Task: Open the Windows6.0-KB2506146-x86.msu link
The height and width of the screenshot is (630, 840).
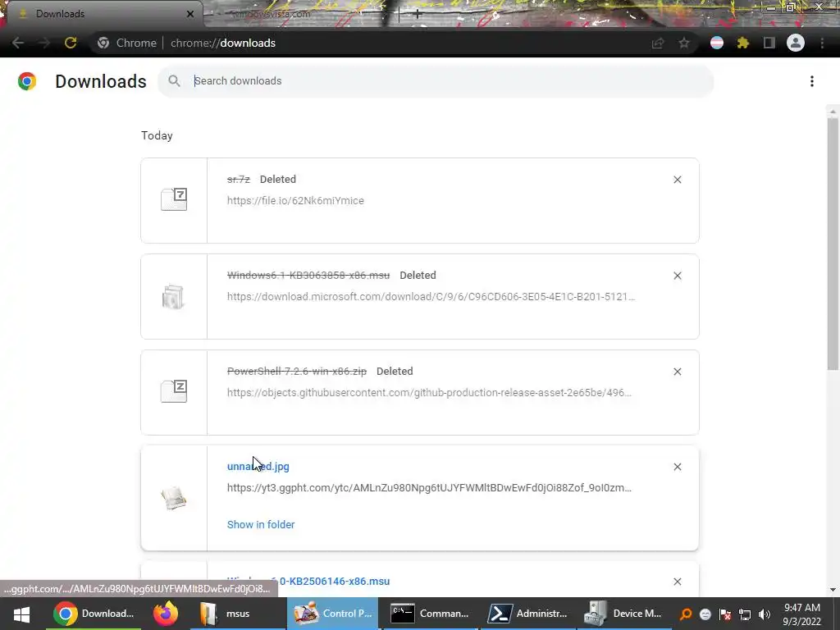Action: click(x=308, y=582)
